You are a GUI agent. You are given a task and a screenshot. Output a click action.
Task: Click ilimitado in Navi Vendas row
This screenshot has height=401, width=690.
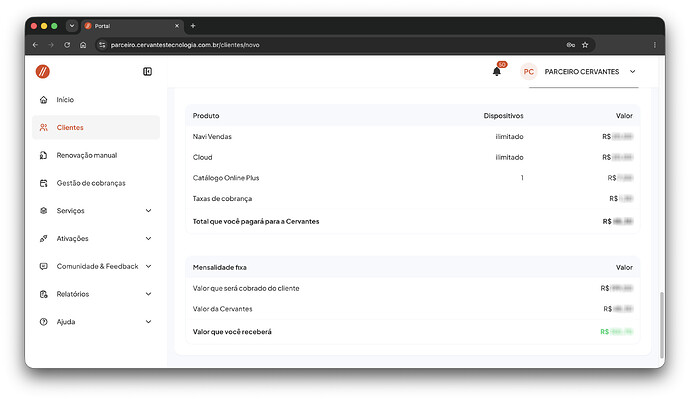click(x=510, y=136)
